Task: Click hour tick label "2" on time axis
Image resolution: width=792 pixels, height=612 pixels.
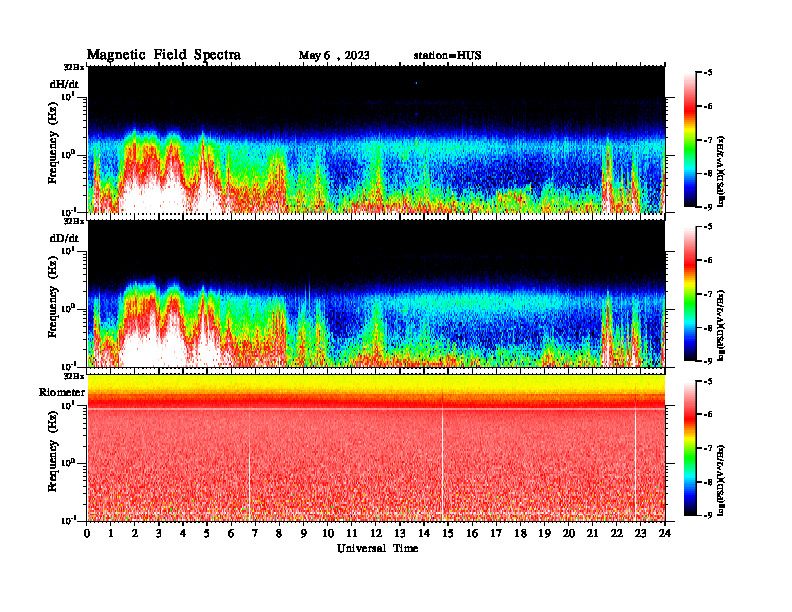Action: tap(134, 533)
